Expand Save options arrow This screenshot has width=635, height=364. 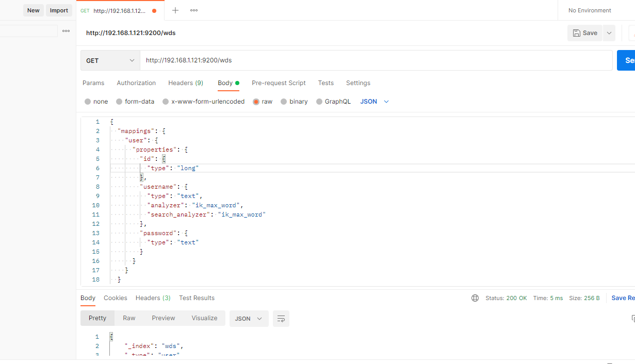coord(609,33)
